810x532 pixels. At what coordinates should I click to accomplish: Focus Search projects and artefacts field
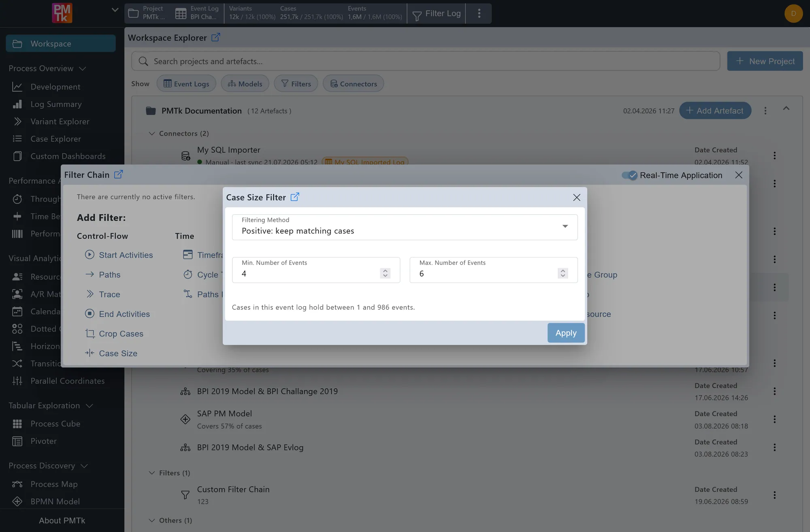click(x=425, y=61)
